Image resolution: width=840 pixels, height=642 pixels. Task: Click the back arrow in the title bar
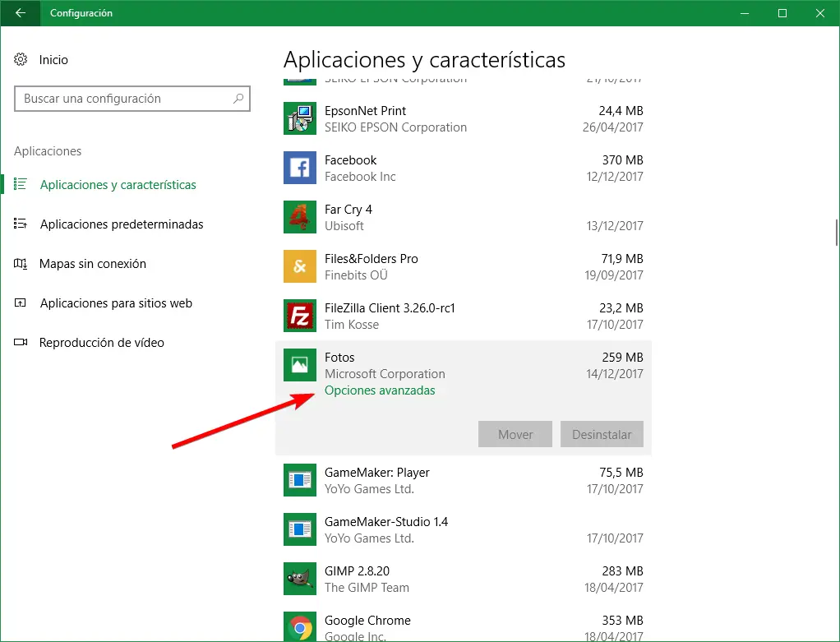tap(21, 13)
